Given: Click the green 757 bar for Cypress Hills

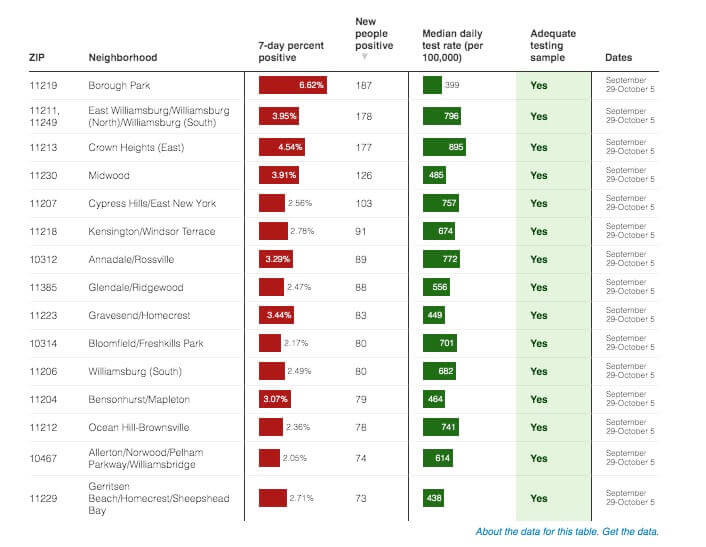Looking at the screenshot, I should coord(442,204).
